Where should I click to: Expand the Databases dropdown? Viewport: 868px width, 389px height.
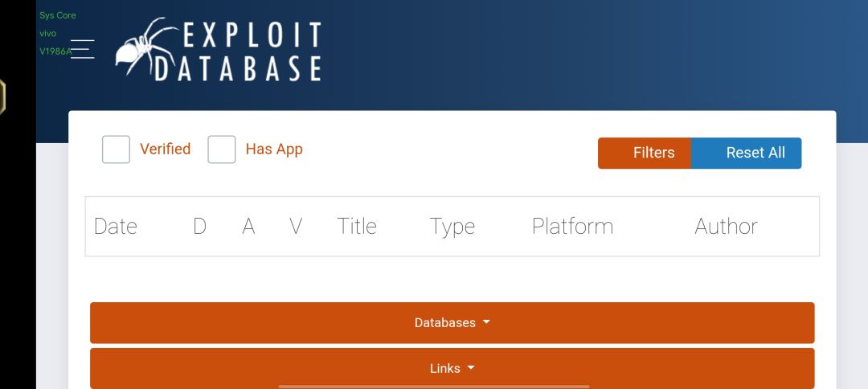tap(452, 322)
